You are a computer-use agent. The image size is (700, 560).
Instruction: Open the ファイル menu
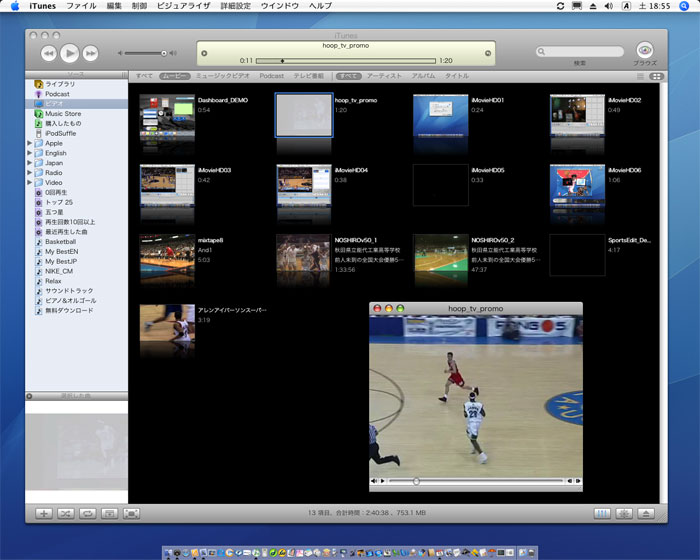[81, 6]
